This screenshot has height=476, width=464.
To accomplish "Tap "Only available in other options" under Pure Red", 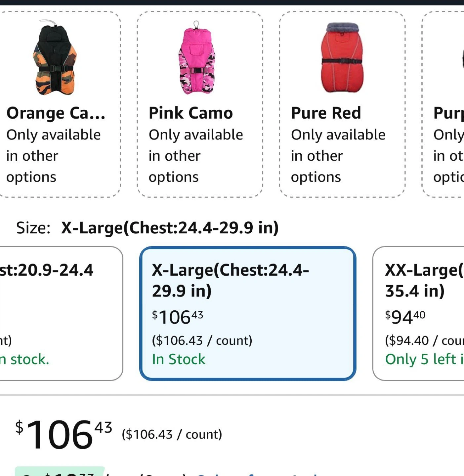I will (338, 156).
